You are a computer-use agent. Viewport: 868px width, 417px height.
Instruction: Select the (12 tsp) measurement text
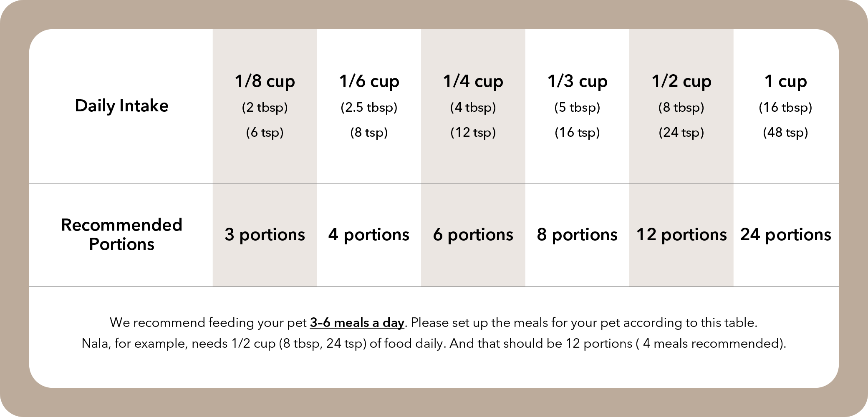473,133
